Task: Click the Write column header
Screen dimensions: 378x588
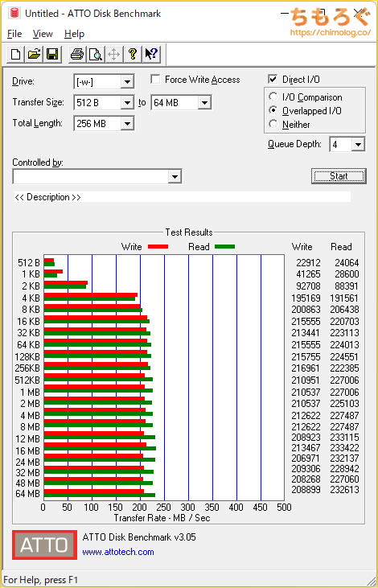Action: point(302,247)
